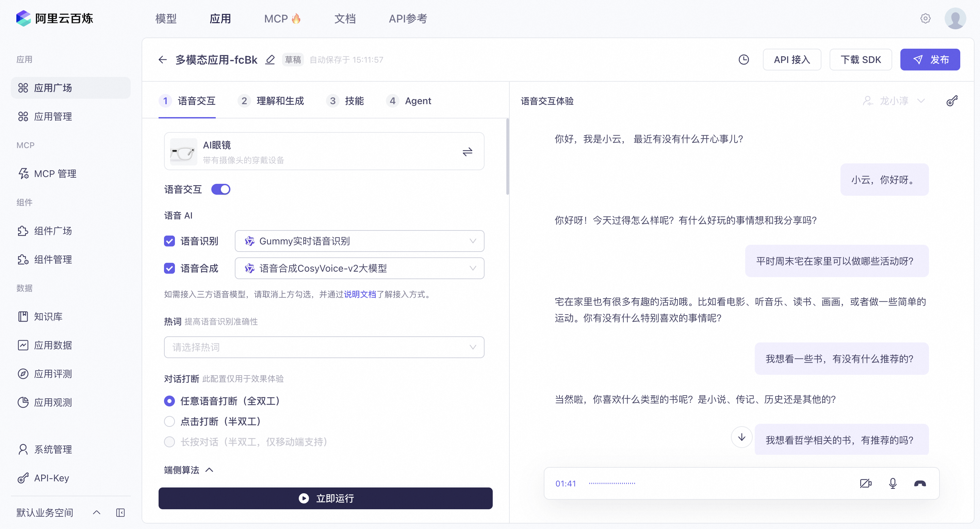Click the back arrow next to the app title
Screen dimensions: 980x529
(162, 60)
